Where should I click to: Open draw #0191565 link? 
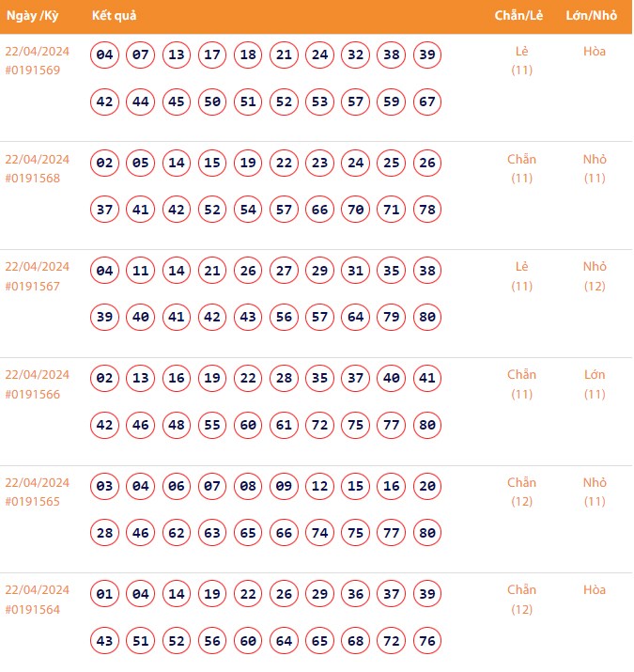pos(33,502)
